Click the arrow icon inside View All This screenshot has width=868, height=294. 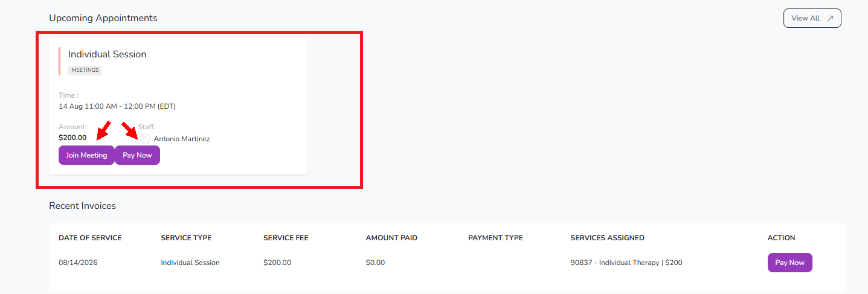tap(830, 18)
